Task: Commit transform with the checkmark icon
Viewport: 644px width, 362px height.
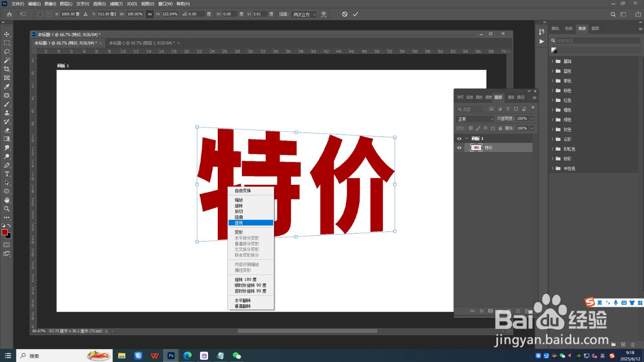Action: [x=355, y=14]
